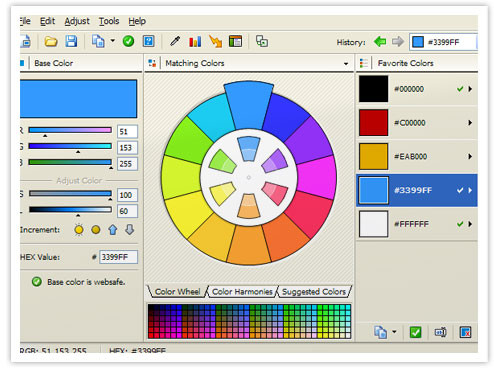494x370 pixels.
Task: Switch to the Color Harmonies tab
Action: pos(242,292)
